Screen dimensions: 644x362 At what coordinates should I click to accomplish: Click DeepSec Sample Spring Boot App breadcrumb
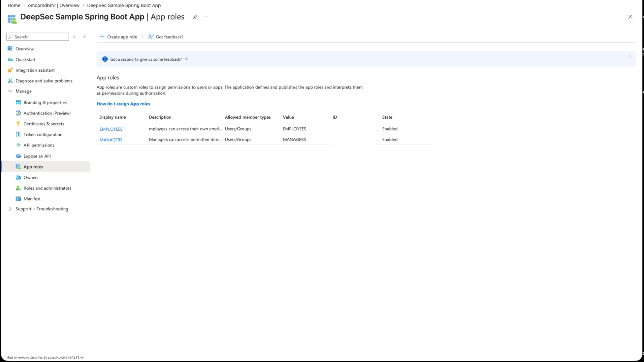124,5
